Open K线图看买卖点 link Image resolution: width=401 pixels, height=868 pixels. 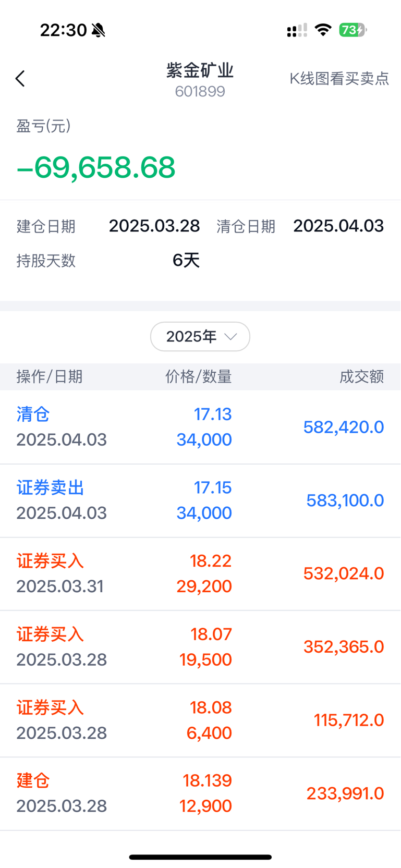339,79
